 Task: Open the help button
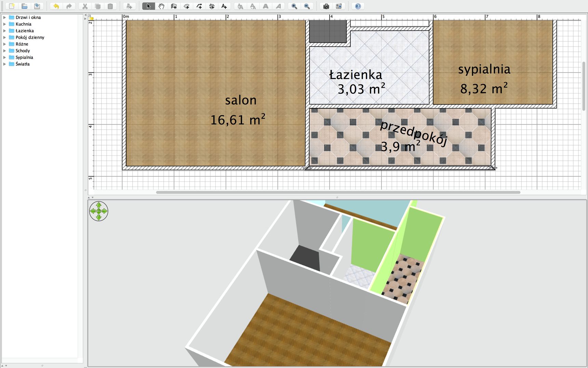point(358,6)
